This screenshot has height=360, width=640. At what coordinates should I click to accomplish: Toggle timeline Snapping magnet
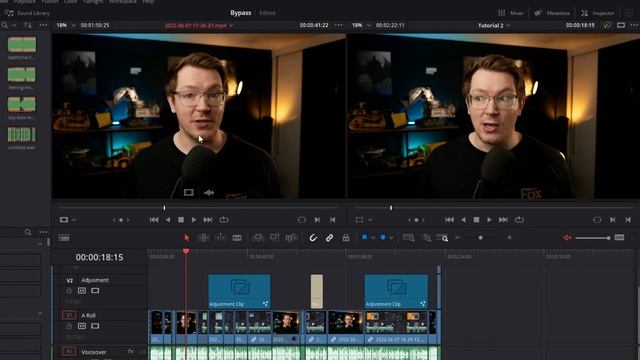313,238
